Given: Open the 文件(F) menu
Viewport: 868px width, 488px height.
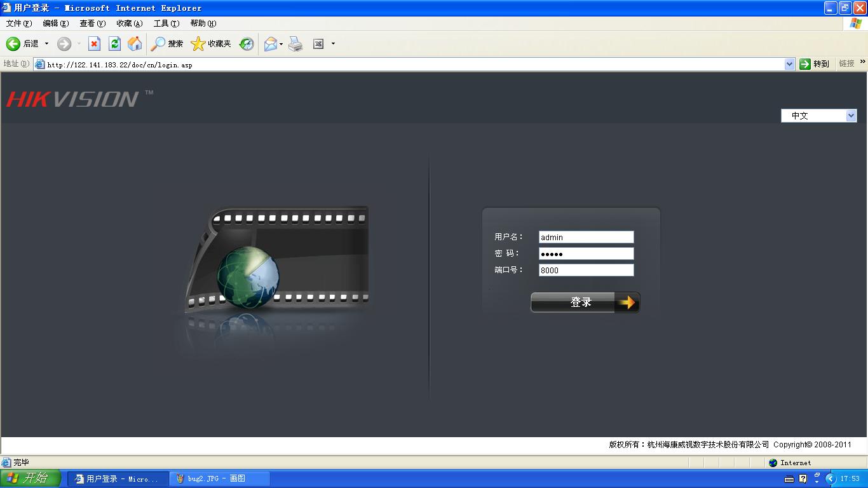Looking at the screenshot, I should [19, 24].
